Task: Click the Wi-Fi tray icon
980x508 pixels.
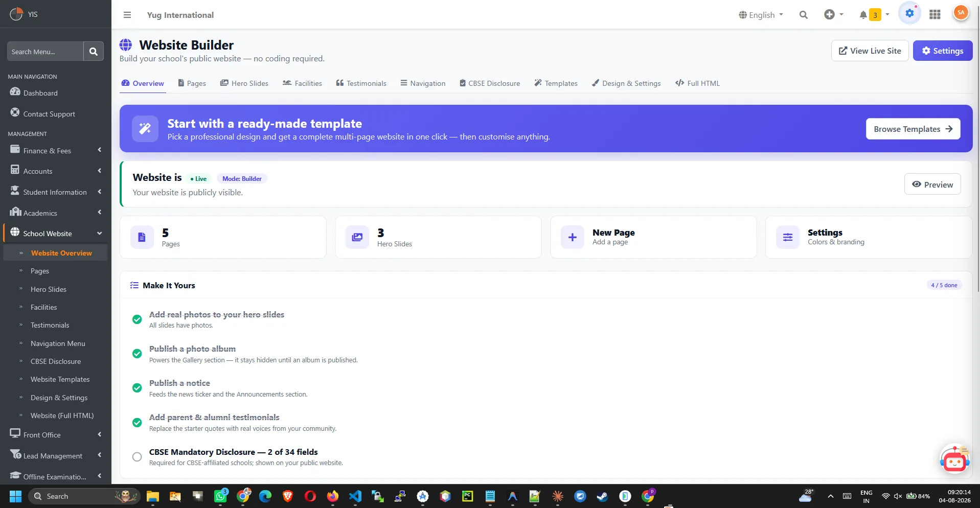Action: pyautogui.click(x=885, y=496)
